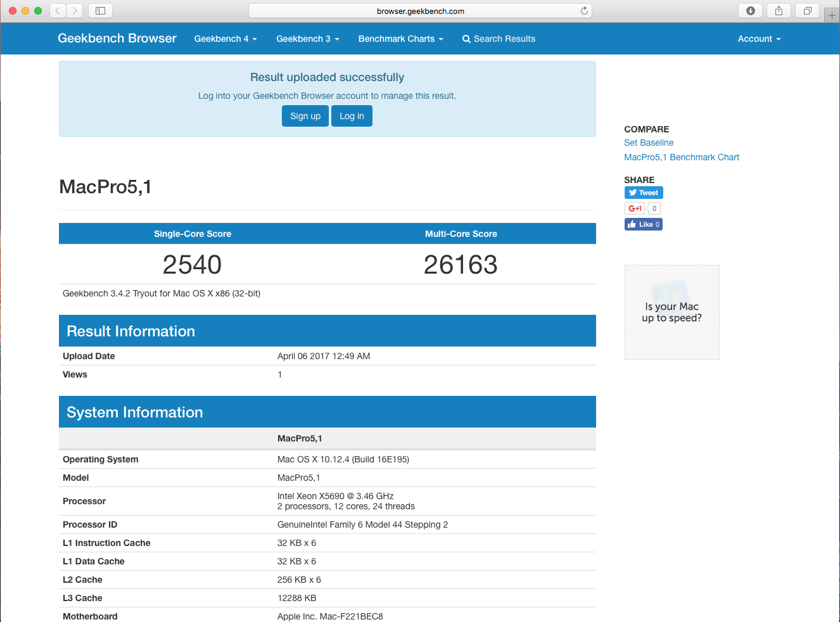Viewport: 840px width, 622px height.
Task: Click the Mac OS X 10.12.4 value
Action: click(x=343, y=459)
